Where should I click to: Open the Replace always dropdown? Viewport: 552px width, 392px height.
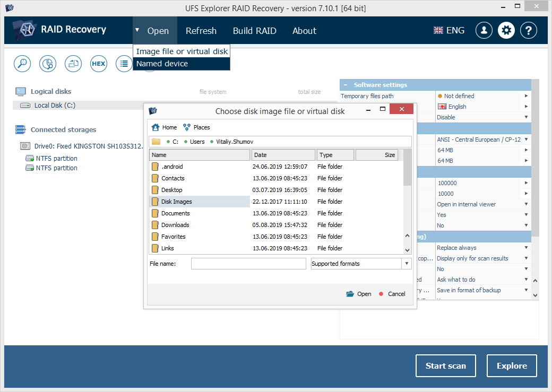coord(526,248)
